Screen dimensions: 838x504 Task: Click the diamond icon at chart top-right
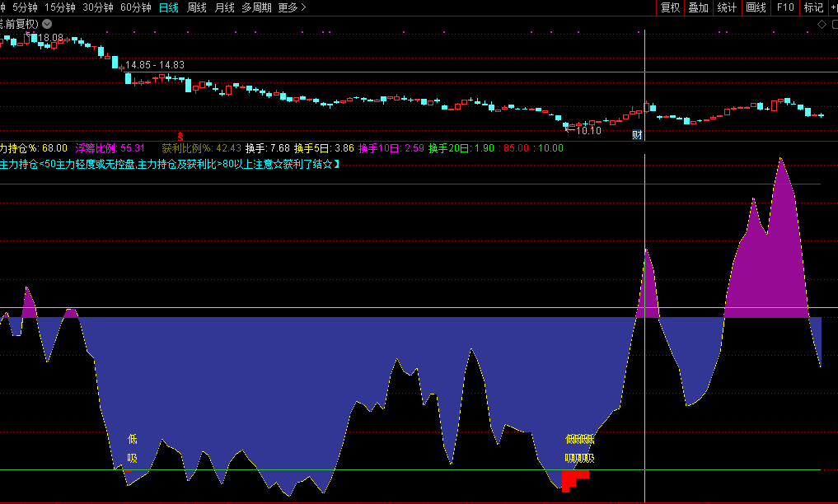click(x=821, y=24)
